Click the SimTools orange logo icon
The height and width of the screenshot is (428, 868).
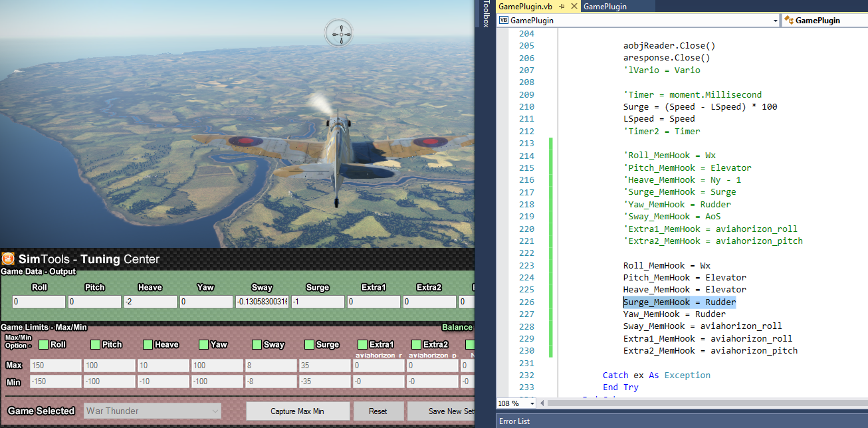pyautogui.click(x=8, y=259)
